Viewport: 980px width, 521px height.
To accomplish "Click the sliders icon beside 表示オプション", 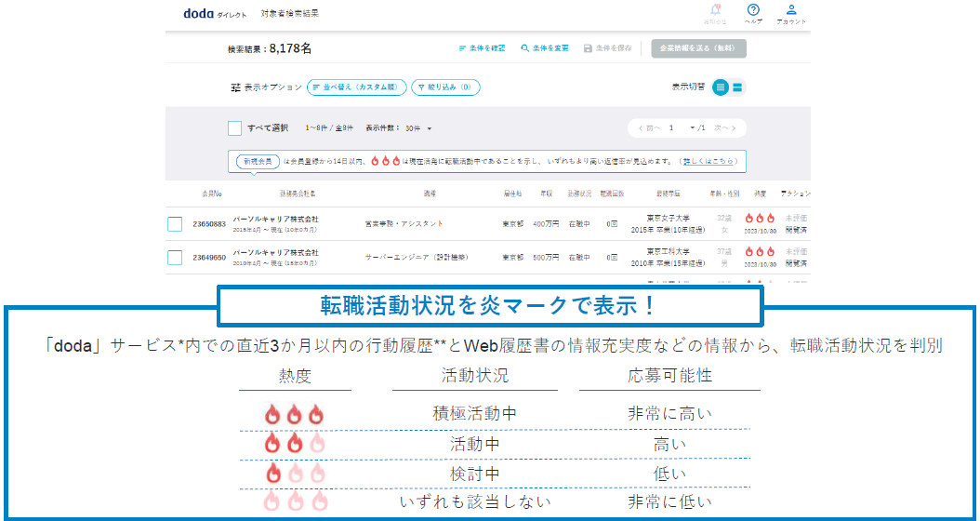I will pos(235,87).
